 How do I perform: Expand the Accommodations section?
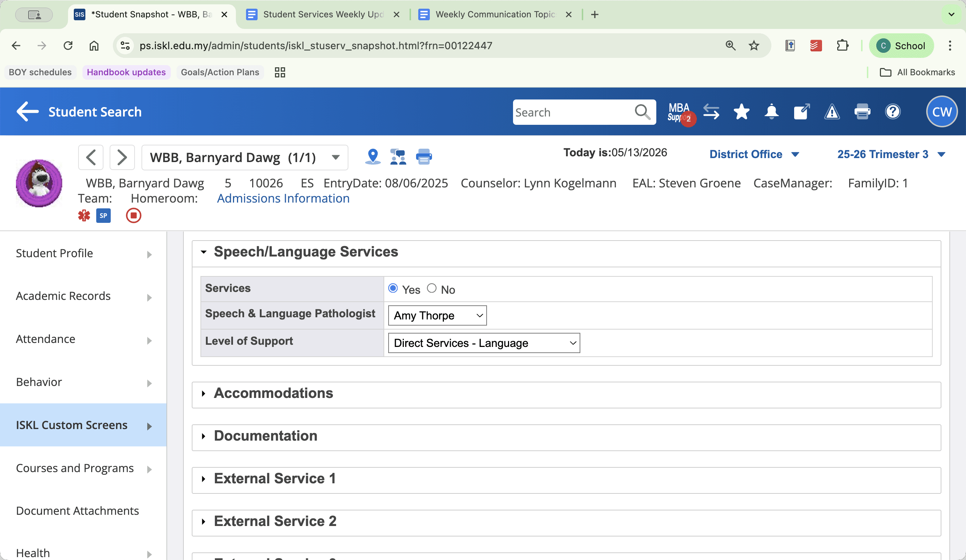pyautogui.click(x=204, y=394)
